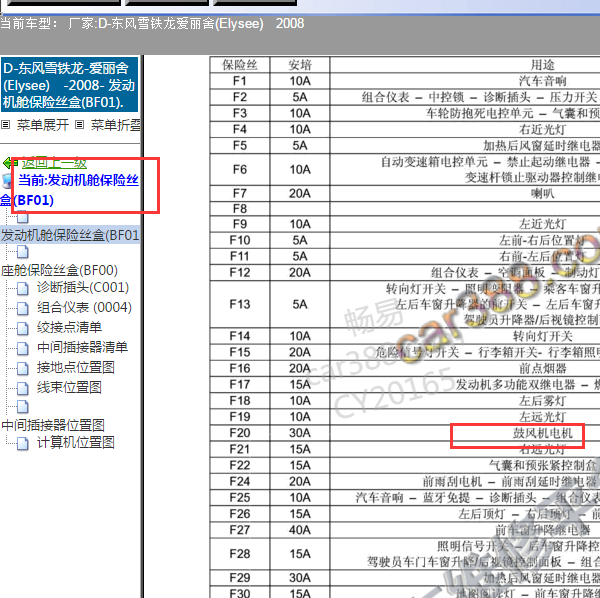Open 座舱保险丝盒(BF00) in the tree

(x=59, y=270)
